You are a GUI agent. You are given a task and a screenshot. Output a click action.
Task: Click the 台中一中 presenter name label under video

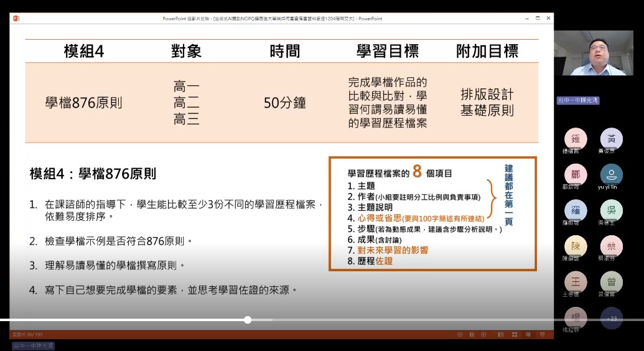click(x=577, y=100)
